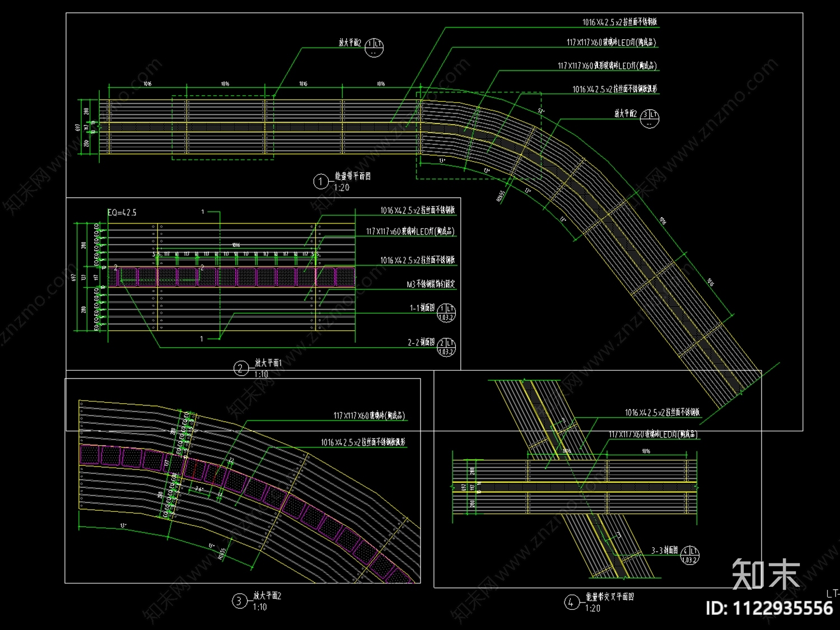Select 1016X42.5x2拉丝面不锈钢板 label in crossing plan
840x630 pixels.
[662, 413]
